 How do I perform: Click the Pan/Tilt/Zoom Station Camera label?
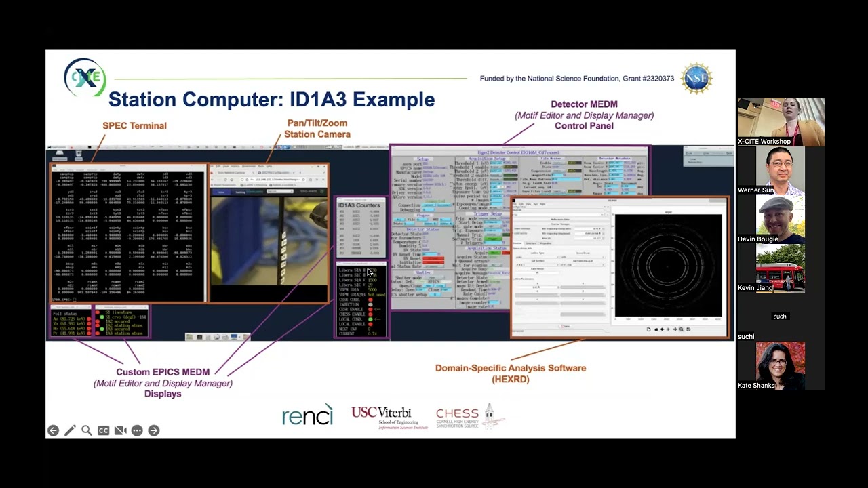(x=317, y=128)
